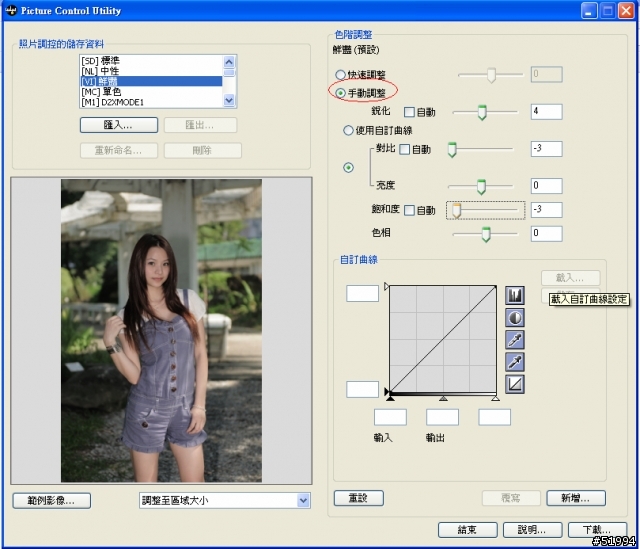The height and width of the screenshot is (549, 640).
Task: Click the sample portrait preview image
Action: 162,331
